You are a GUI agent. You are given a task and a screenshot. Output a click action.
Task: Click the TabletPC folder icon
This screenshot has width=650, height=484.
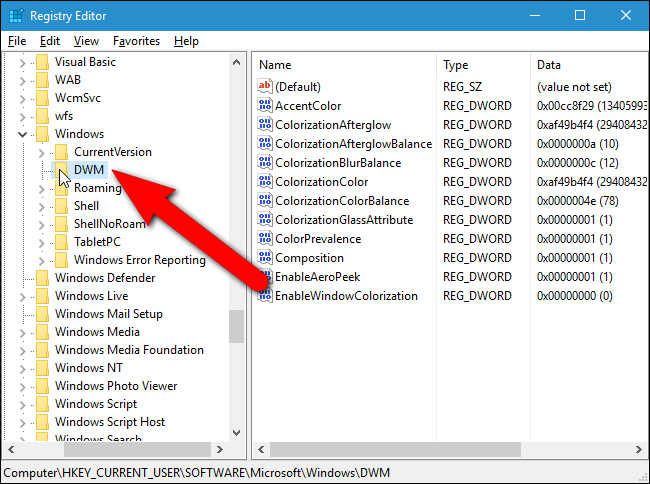point(61,242)
